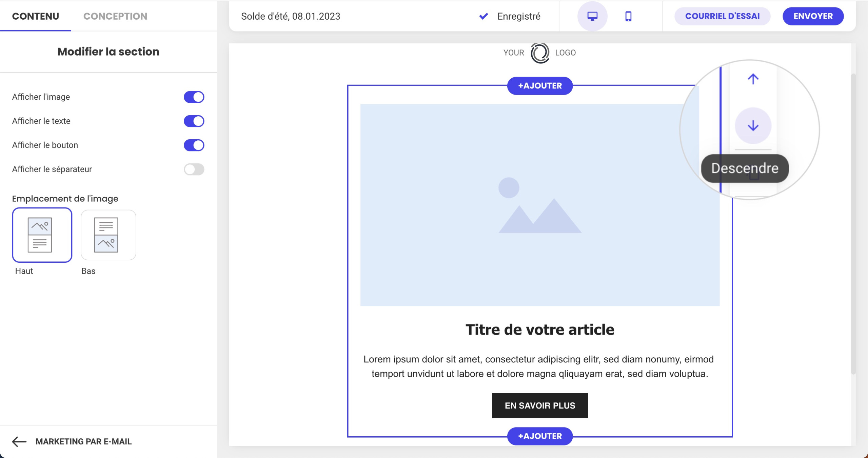Enable the Afficher le séparateur switch

click(194, 169)
